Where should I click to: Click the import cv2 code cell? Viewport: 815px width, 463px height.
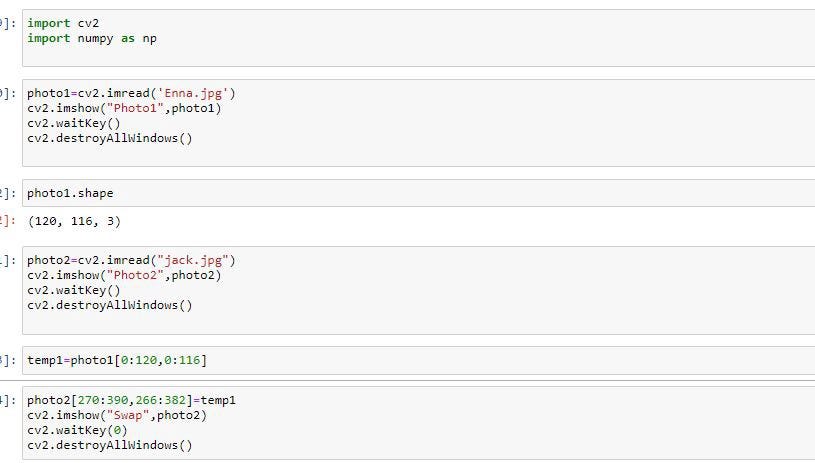418,38
